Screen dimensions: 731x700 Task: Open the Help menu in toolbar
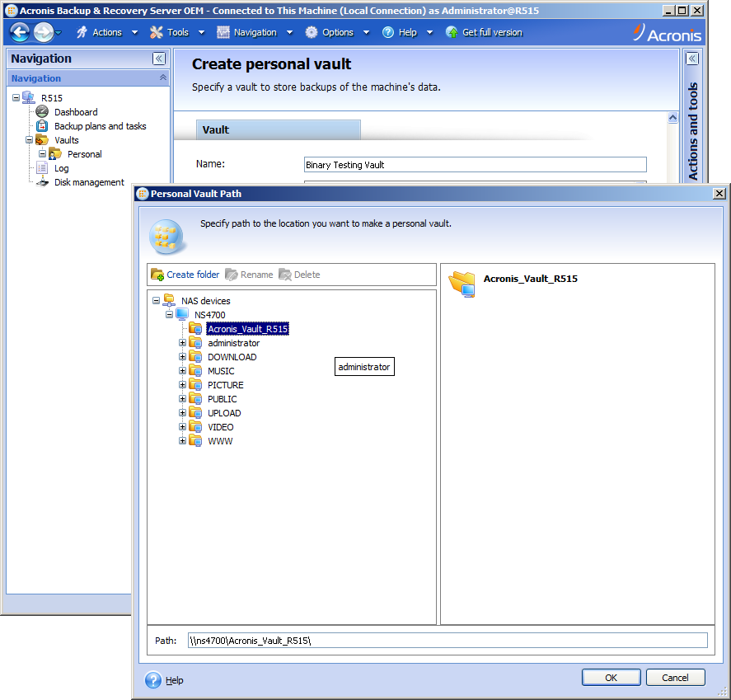[407, 32]
